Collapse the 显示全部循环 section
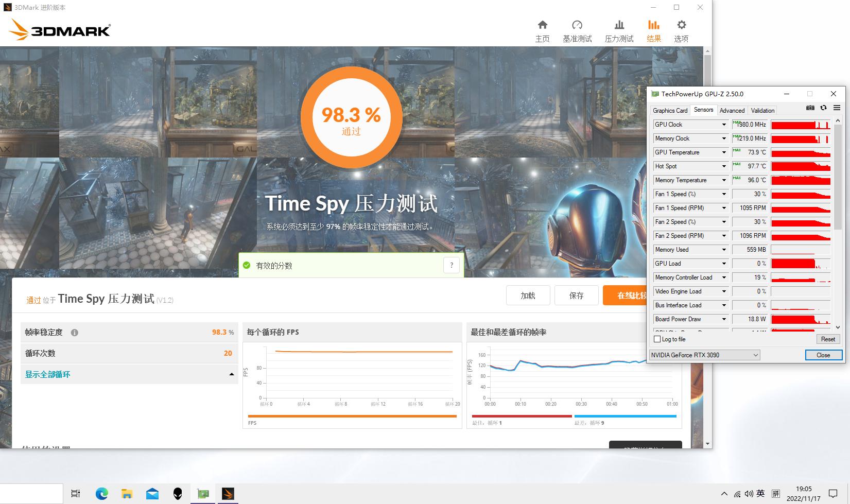 tap(129, 374)
